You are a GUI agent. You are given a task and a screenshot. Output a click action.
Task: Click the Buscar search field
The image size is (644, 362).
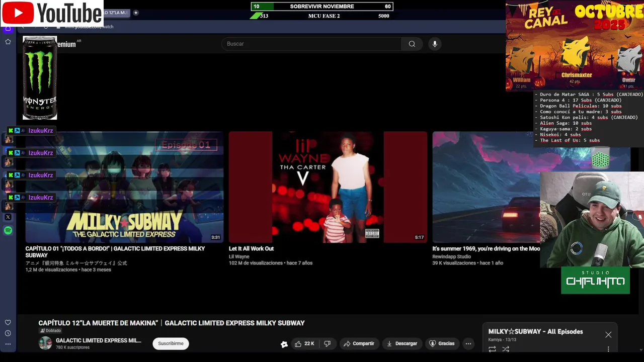pos(311,44)
